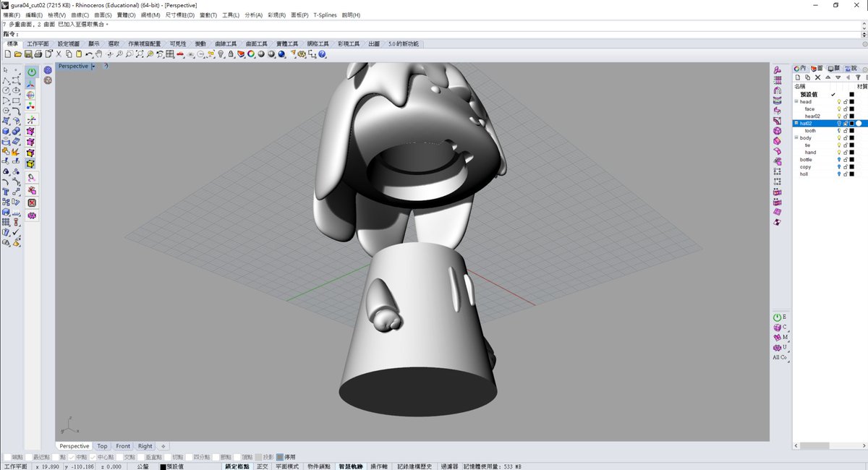Toggle the 端點 osnap checkbox
868x470 pixels.
(7, 457)
